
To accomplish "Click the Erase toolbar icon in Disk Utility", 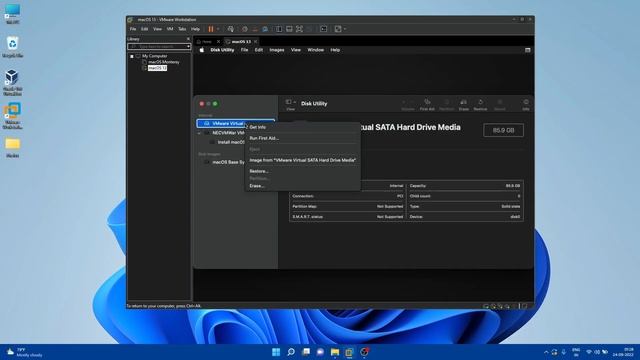I will point(464,104).
